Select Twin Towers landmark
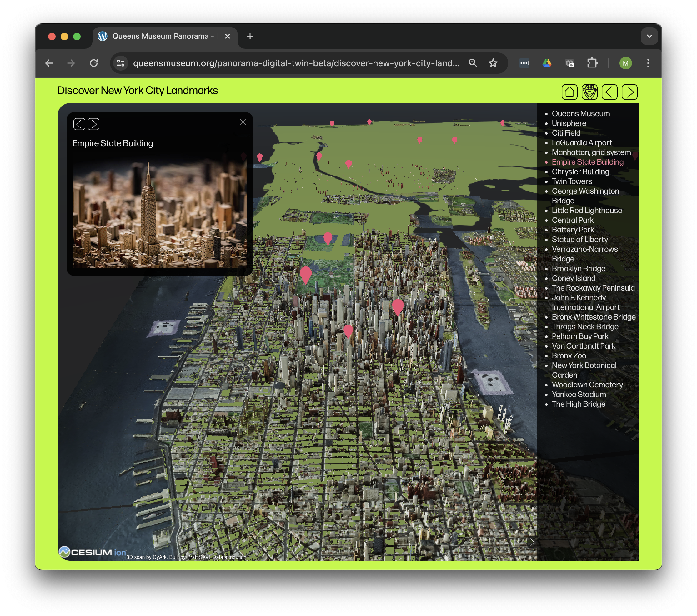Viewport: 697px width, 616px height. click(x=572, y=181)
